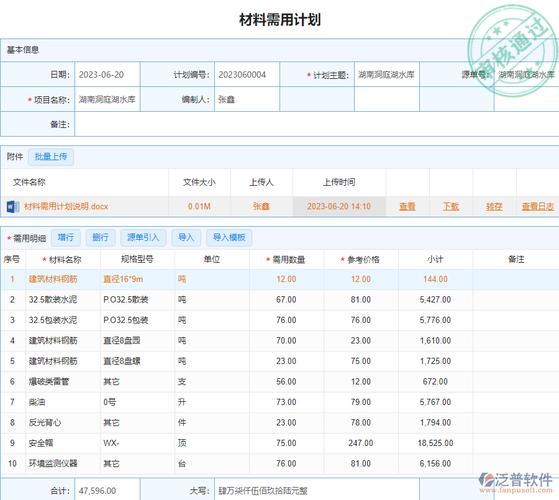The width and height of the screenshot is (559, 500).
Task: Click subtotal 1,794.00
Action: [x=435, y=423]
